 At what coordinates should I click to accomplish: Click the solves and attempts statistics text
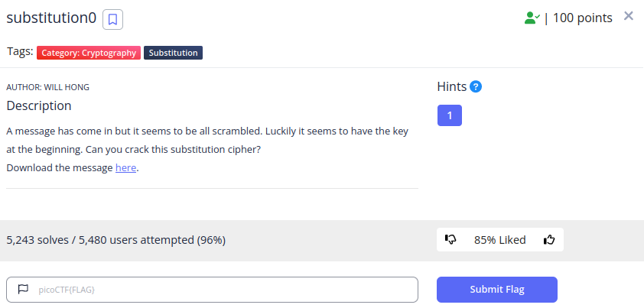[x=115, y=240]
